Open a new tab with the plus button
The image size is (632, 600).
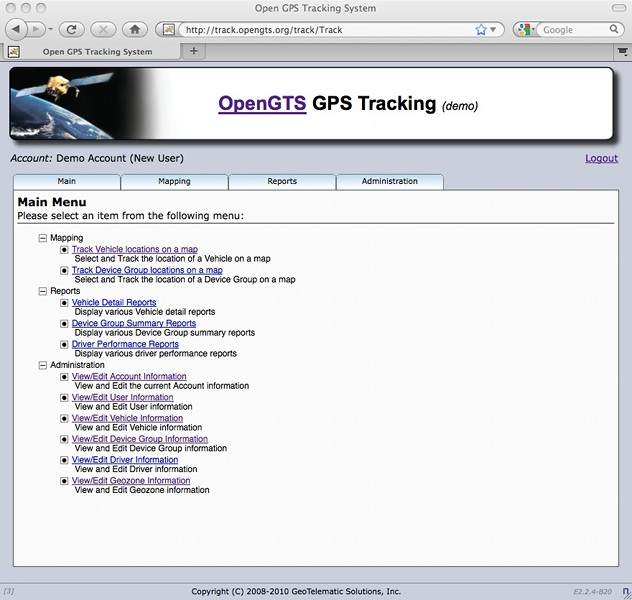pyautogui.click(x=194, y=51)
